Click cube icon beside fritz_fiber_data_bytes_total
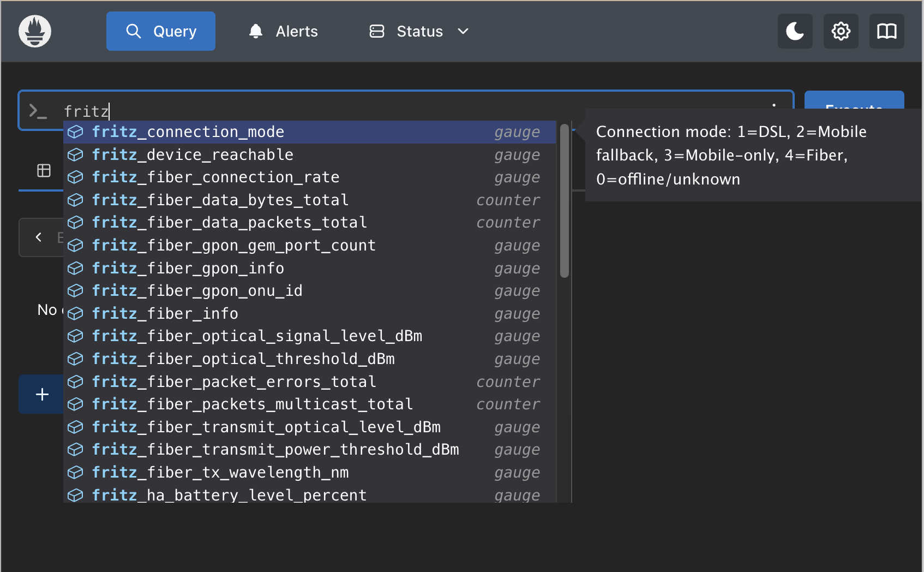 [75, 200]
